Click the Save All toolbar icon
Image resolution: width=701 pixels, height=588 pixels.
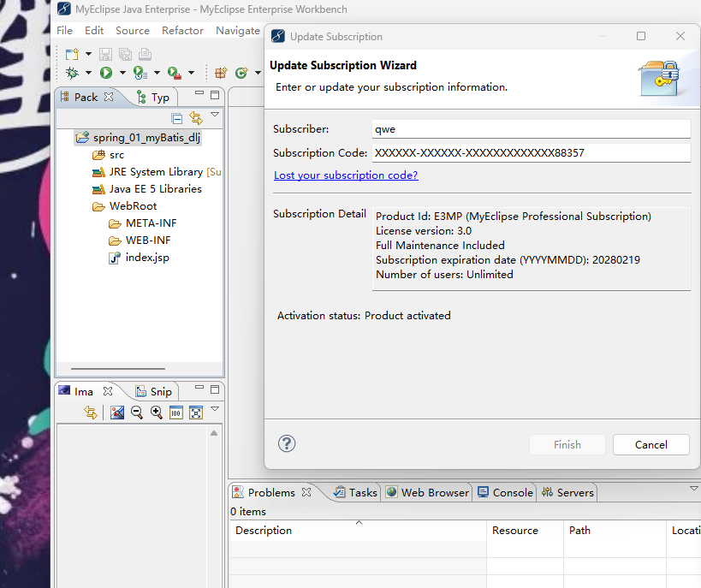pos(125,55)
